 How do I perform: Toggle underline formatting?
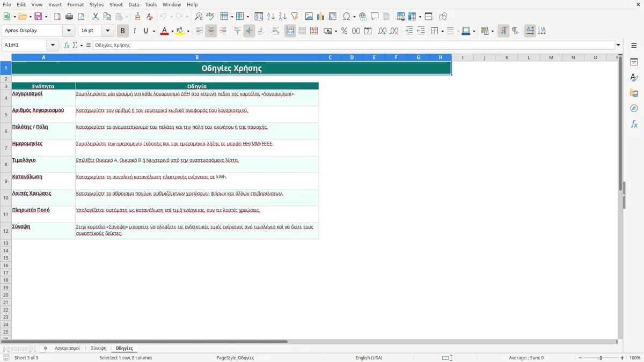pyautogui.click(x=145, y=31)
